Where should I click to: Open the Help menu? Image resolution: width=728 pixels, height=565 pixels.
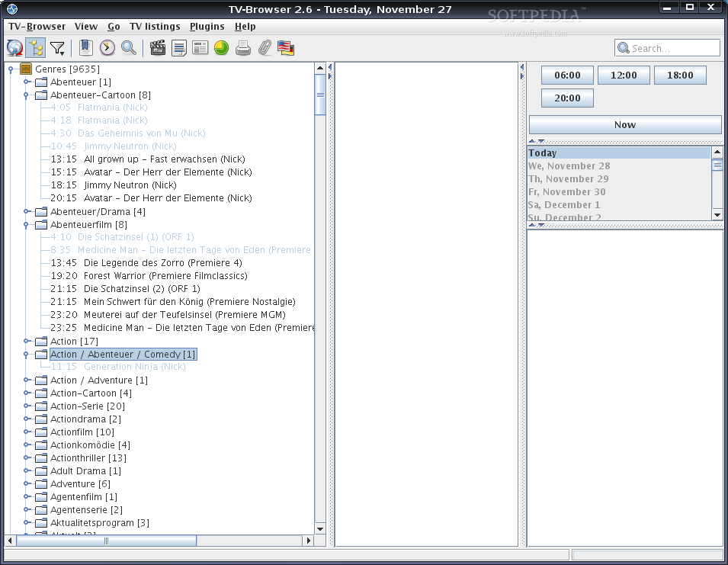(x=245, y=27)
